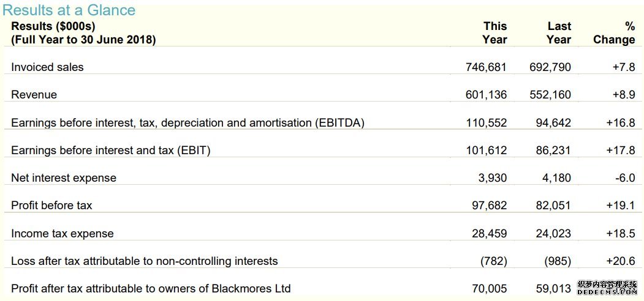Select 'Profit before tax' row label

(51, 206)
